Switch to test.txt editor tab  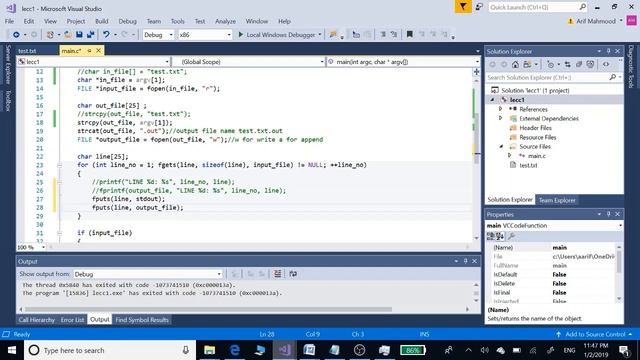[27, 51]
